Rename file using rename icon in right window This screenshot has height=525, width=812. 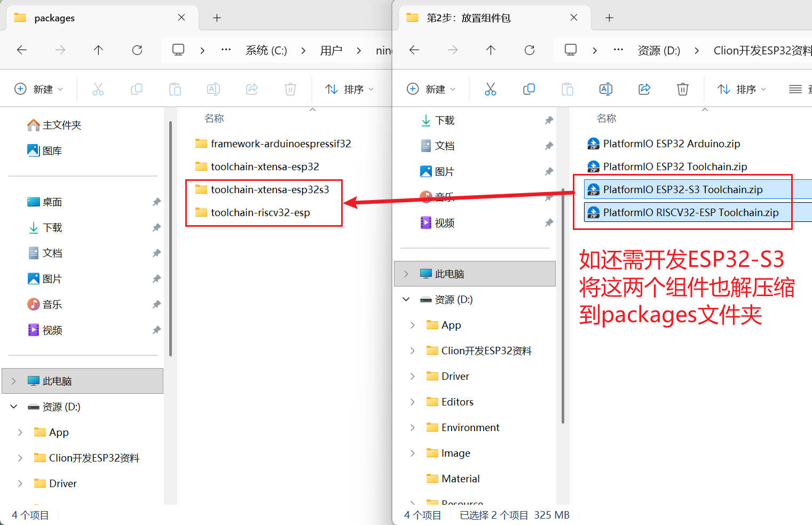point(606,89)
